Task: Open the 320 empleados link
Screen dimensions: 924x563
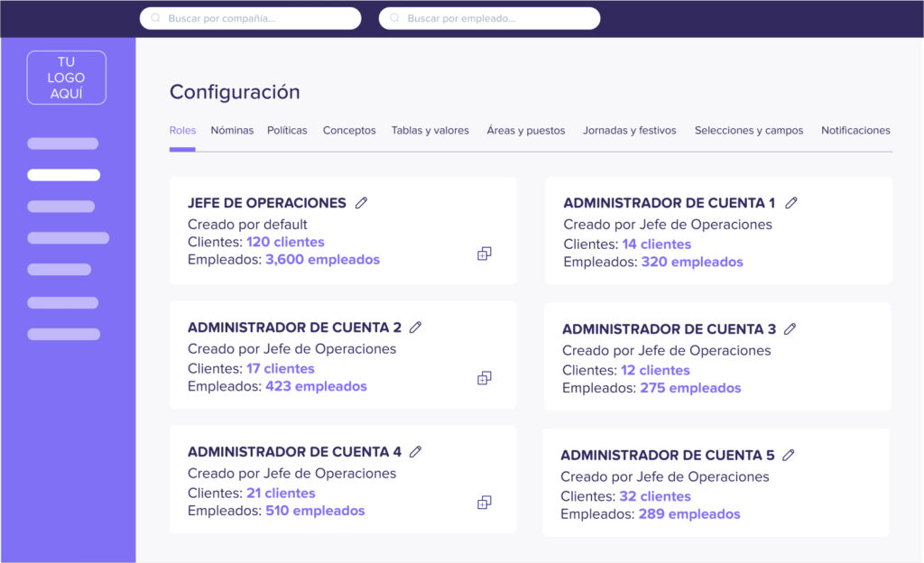Action: tap(692, 262)
